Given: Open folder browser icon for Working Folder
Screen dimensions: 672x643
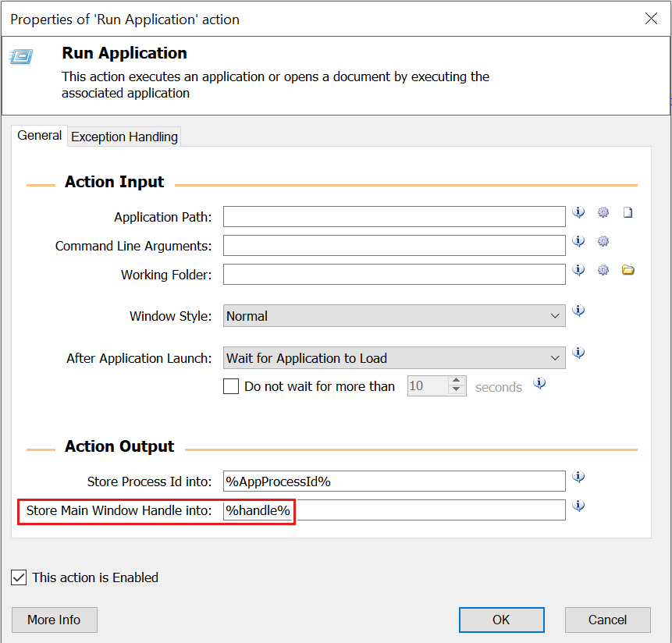Looking at the screenshot, I should 628,270.
